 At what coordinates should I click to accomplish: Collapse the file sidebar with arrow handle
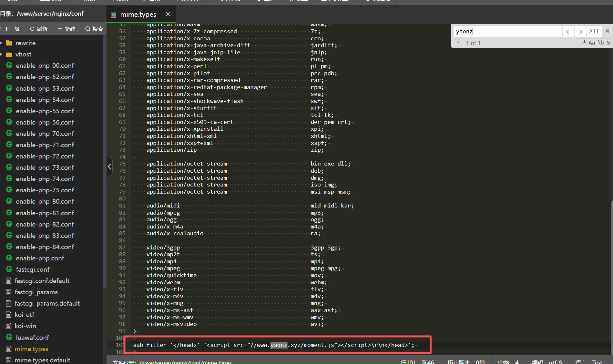[x=109, y=167]
